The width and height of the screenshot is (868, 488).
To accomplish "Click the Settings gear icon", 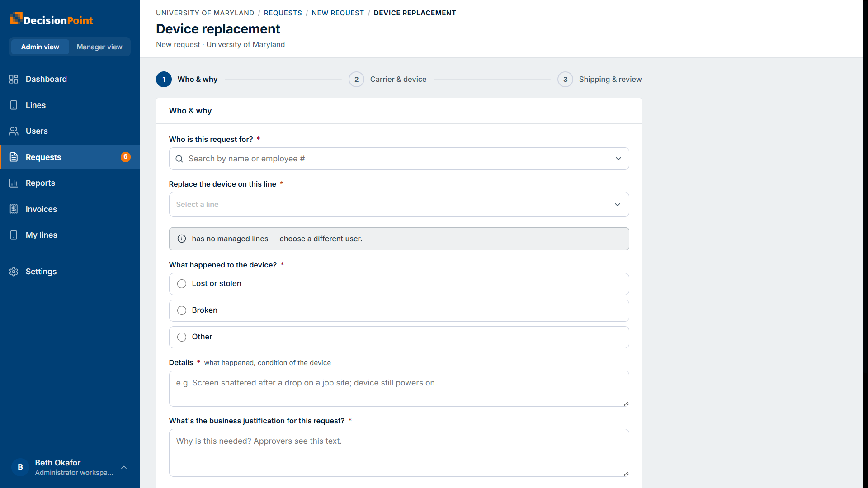I will tap(14, 272).
